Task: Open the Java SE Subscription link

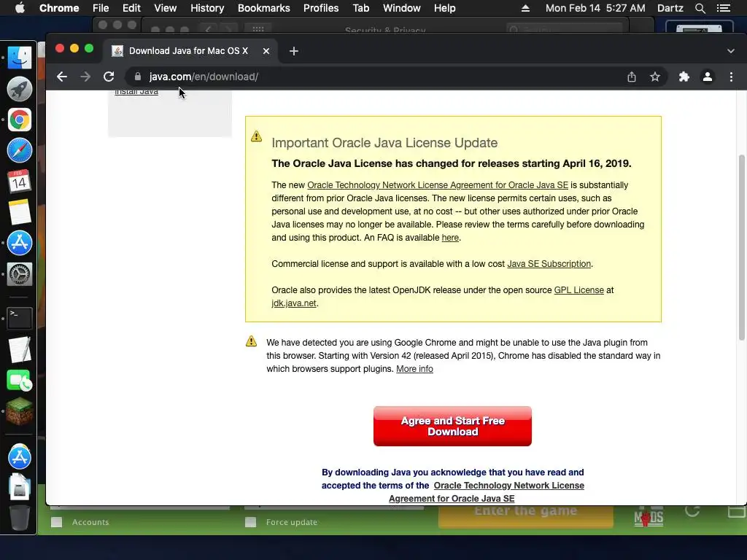Action: (549, 263)
